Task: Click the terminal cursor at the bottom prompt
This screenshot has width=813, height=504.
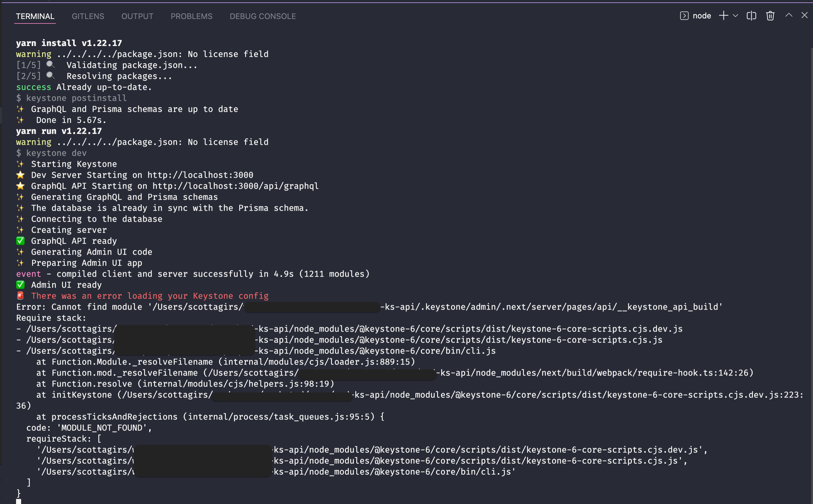Action: click(19, 501)
